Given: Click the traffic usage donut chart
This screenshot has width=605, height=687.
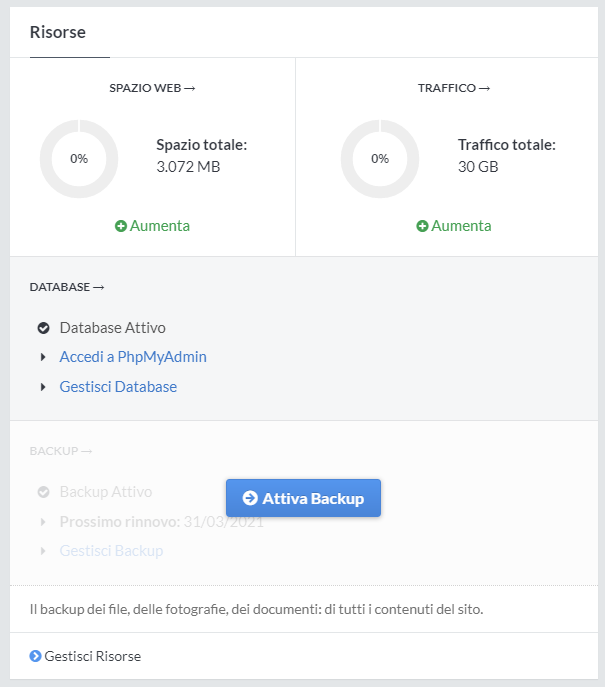Looking at the screenshot, I should click(x=380, y=159).
